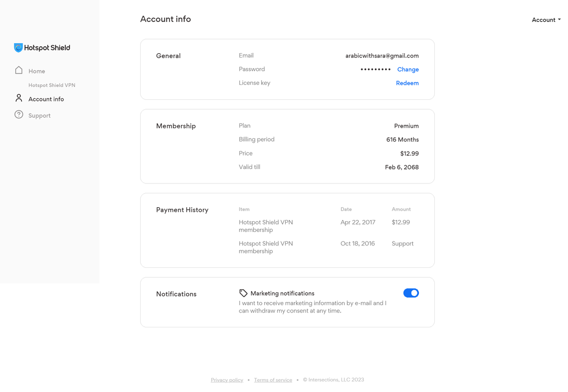
Task: Click the masked password dots
Action: tap(376, 69)
